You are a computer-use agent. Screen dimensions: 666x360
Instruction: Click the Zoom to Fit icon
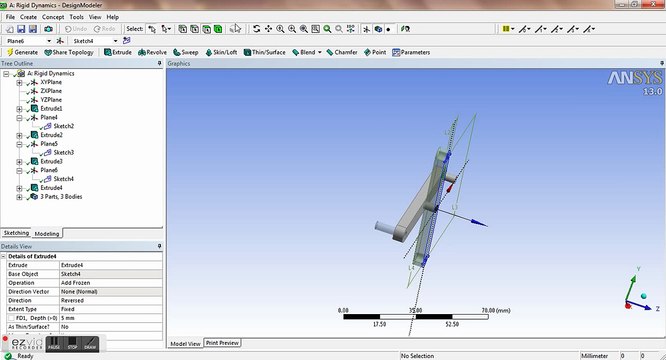point(304,29)
